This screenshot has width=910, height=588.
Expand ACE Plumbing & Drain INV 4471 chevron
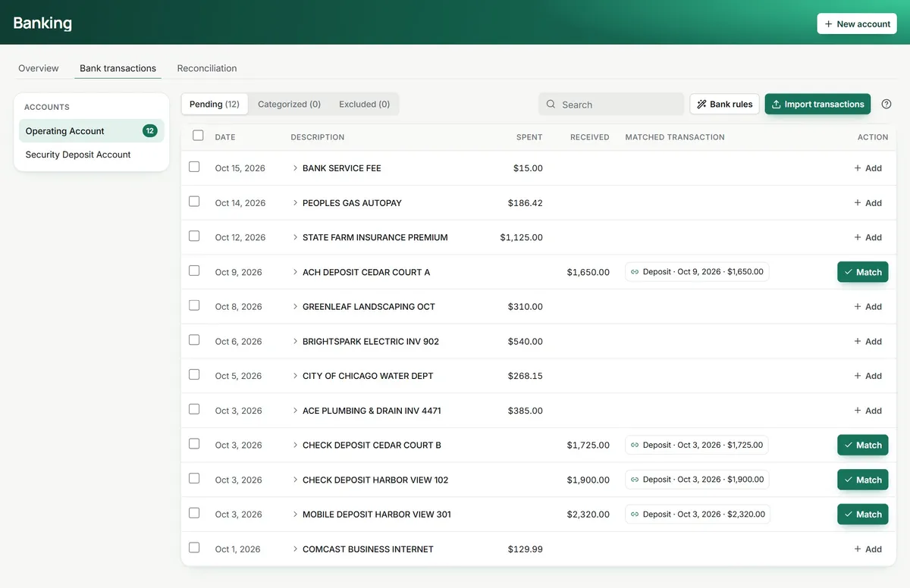tap(295, 411)
